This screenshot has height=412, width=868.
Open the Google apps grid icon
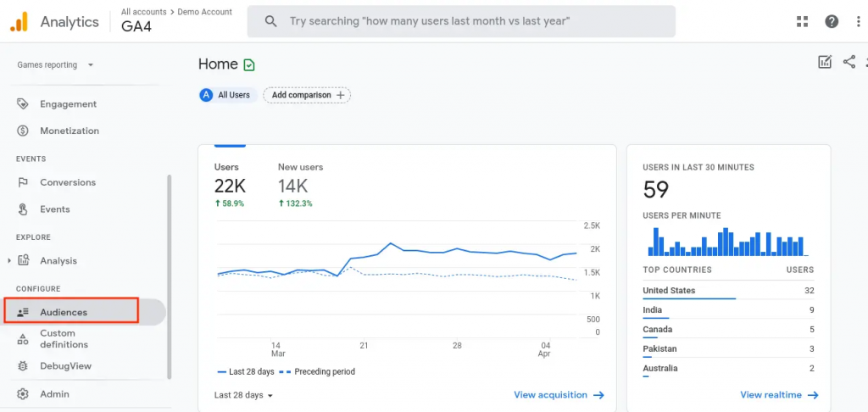pyautogui.click(x=803, y=22)
